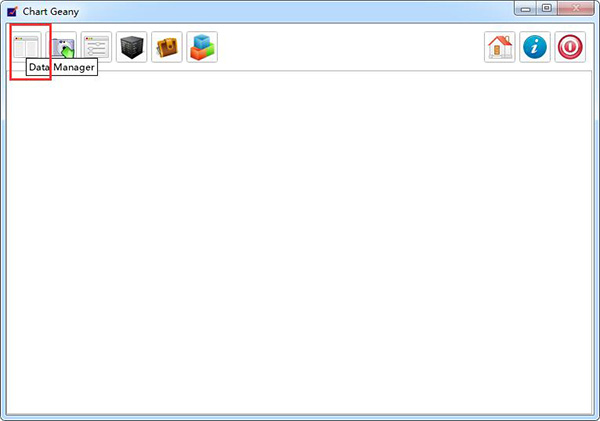Click the empty title bar area beside the title
Image resolution: width=600 pixels, height=421 pixels.
pyautogui.click(x=295, y=11)
